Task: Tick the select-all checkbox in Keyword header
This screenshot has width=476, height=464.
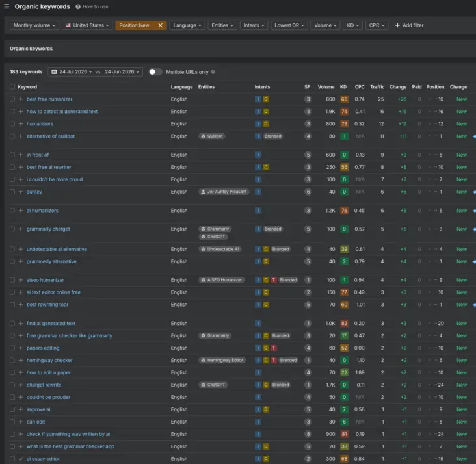Action: 12,87
